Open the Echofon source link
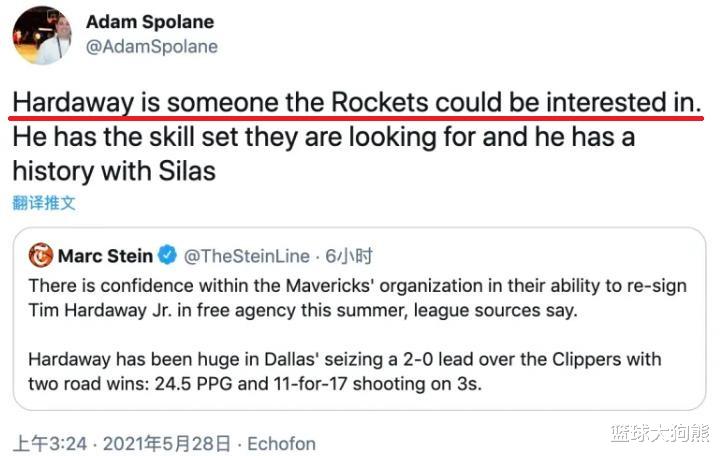The width and height of the screenshot is (720, 456). click(x=281, y=441)
